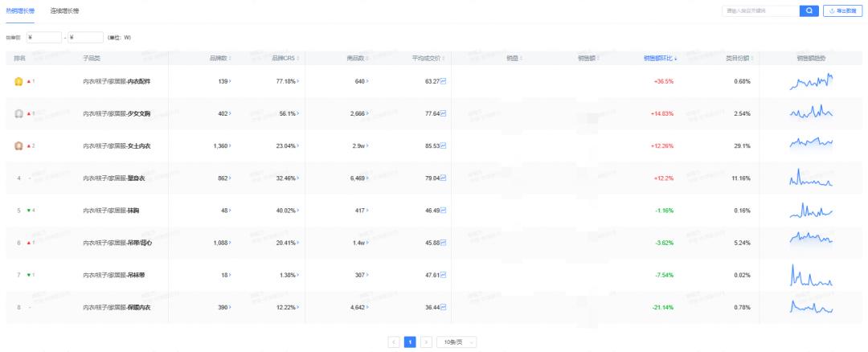Open 少女文胸 subcategory link
868x352 pixels.
coord(139,113)
